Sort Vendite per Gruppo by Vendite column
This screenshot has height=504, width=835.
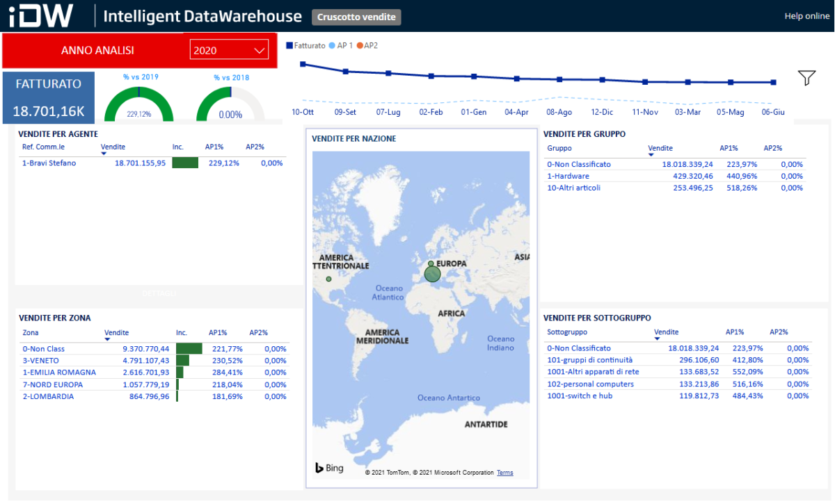(x=660, y=147)
